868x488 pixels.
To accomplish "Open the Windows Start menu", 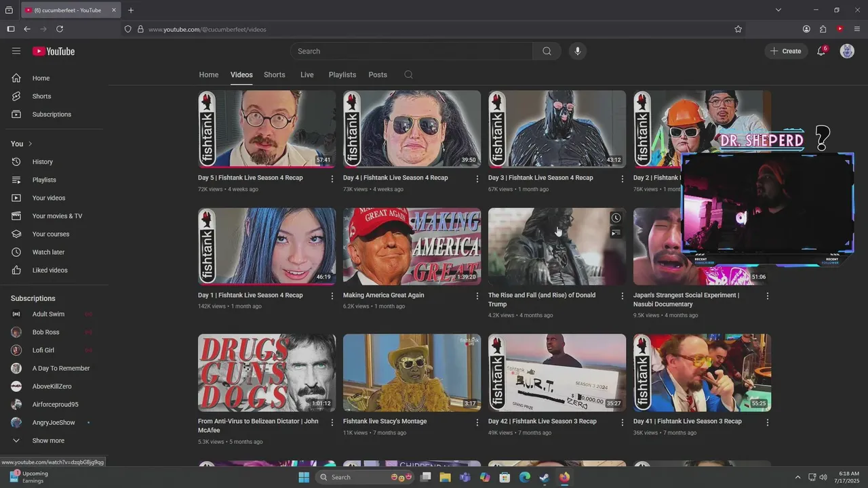I will [x=304, y=477].
